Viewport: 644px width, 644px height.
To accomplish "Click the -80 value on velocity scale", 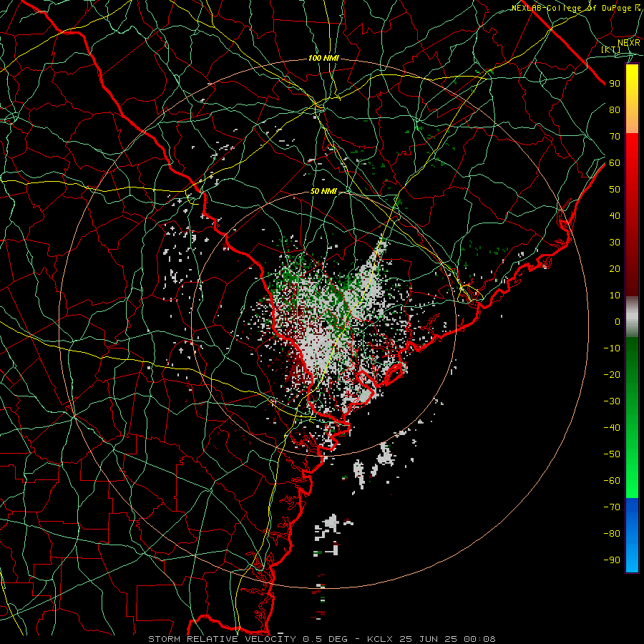I will tap(612, 534).
